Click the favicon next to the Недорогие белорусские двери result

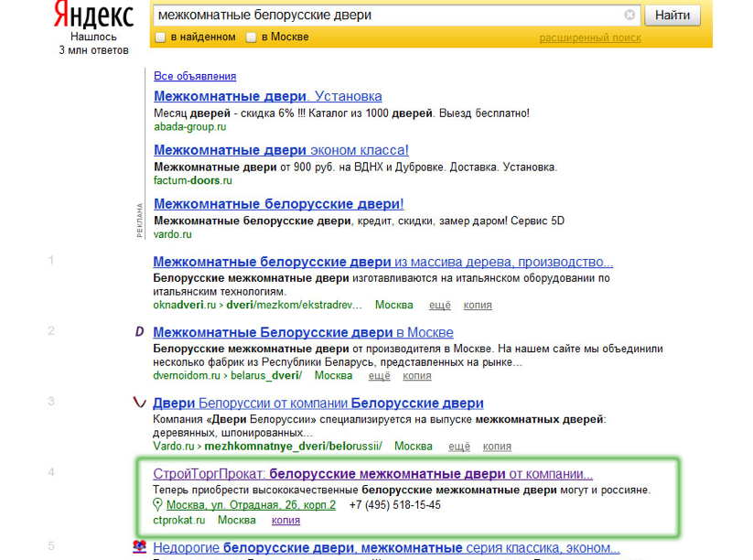tap(138, 547)
